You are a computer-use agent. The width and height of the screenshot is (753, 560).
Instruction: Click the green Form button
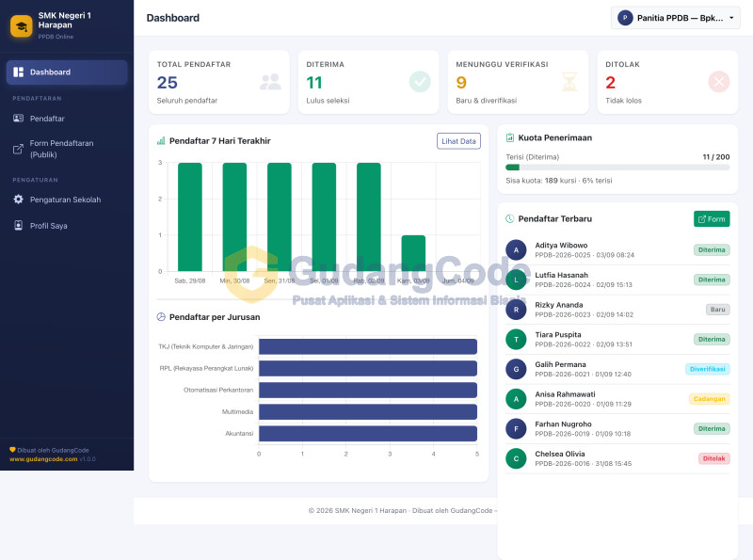click(x=712, y=219)
